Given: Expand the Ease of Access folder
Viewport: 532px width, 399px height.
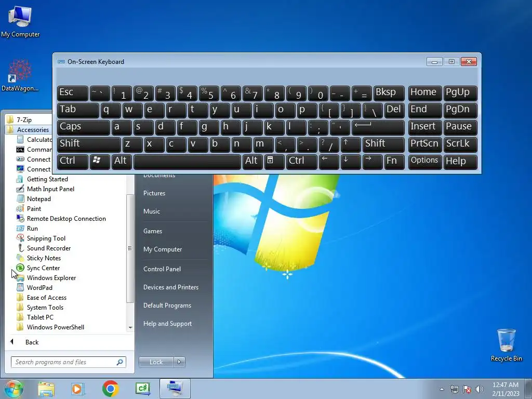Looking at the screenshot, I should [x=42, y=298].
